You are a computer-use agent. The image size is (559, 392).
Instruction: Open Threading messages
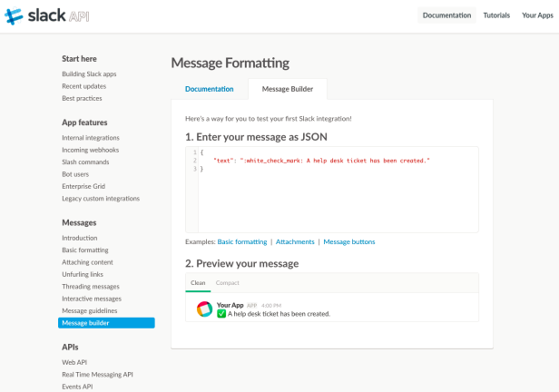point(91,286)
